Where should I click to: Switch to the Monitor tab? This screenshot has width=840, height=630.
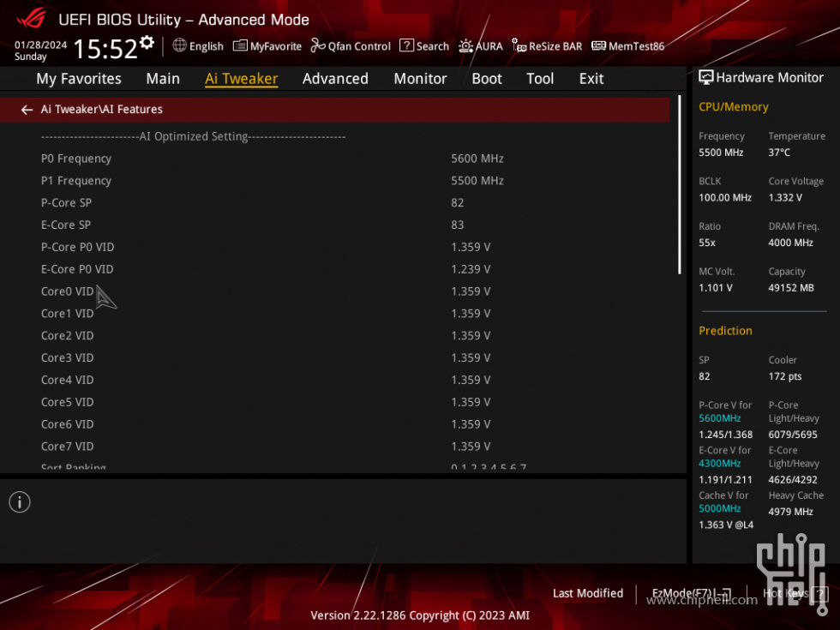(420, 79)
